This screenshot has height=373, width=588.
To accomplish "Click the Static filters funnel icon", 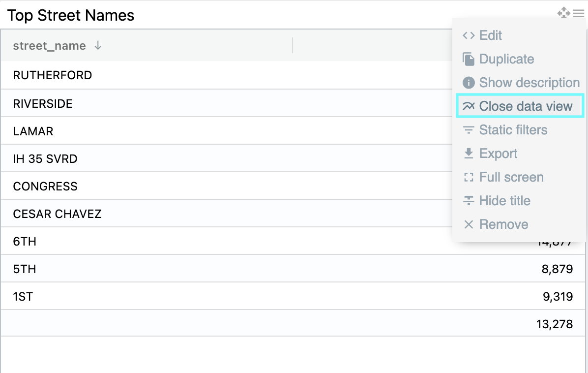I will click(x=469, y=130).
